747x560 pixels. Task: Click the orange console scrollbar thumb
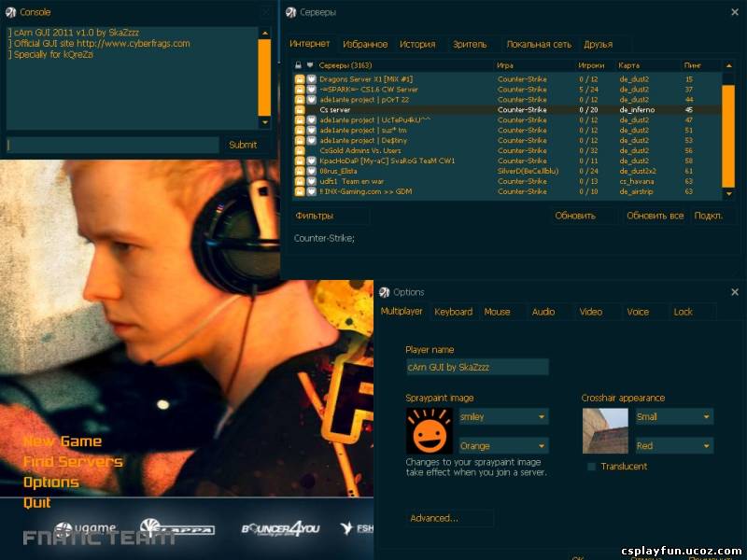(x=264, y=77)
